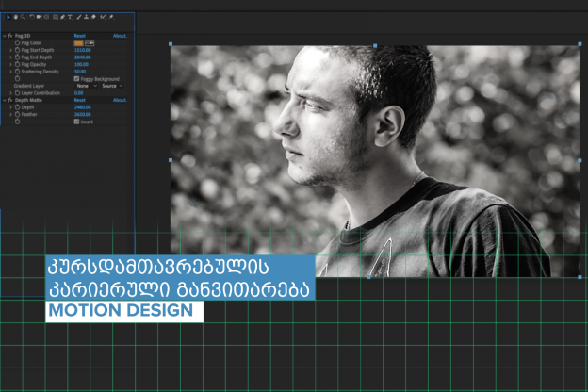Click the Foggy Background row stopwatch

(17, 78)
